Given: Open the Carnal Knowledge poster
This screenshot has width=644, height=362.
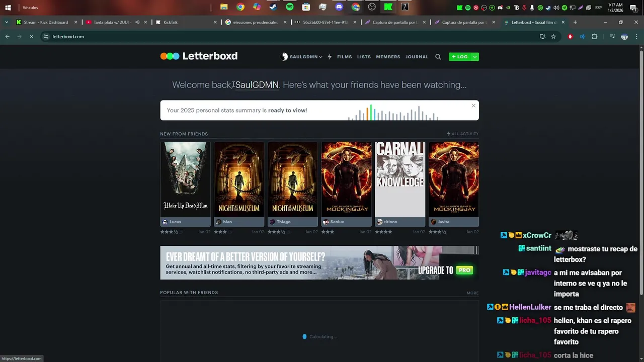Looking at the screenshot, I should point(400,179).
